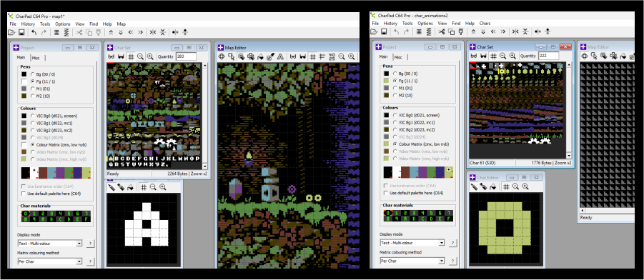Select VIC Bg0 colour radio in char_animations2
Screen dimensions: 644x280
point(395,116)
